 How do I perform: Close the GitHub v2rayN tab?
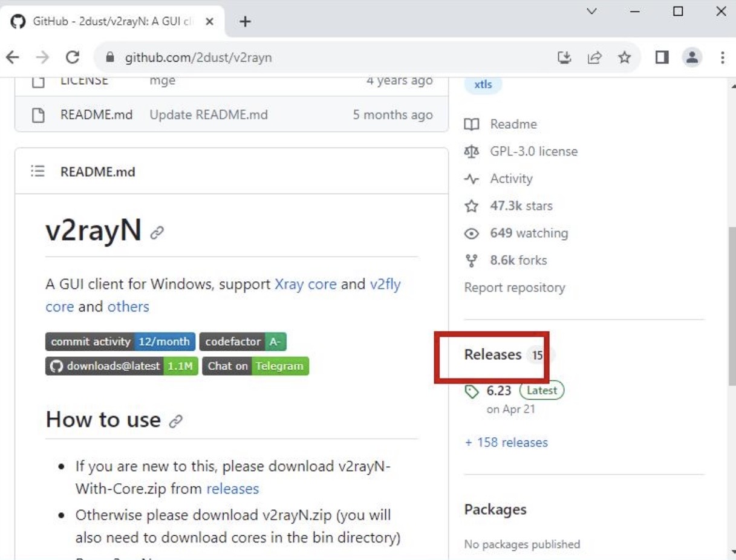tap(209, 22)
